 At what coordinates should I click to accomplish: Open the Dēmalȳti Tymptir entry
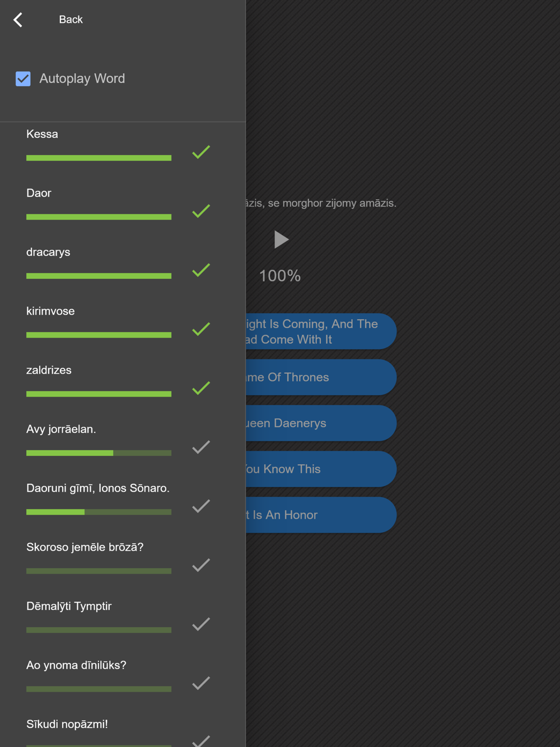tap(69, 606)
